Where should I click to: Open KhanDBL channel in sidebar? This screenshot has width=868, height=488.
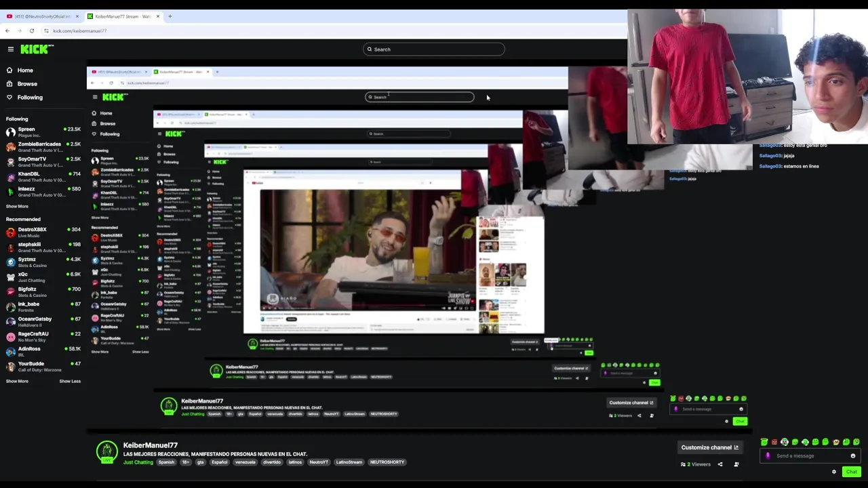(43, 176)
